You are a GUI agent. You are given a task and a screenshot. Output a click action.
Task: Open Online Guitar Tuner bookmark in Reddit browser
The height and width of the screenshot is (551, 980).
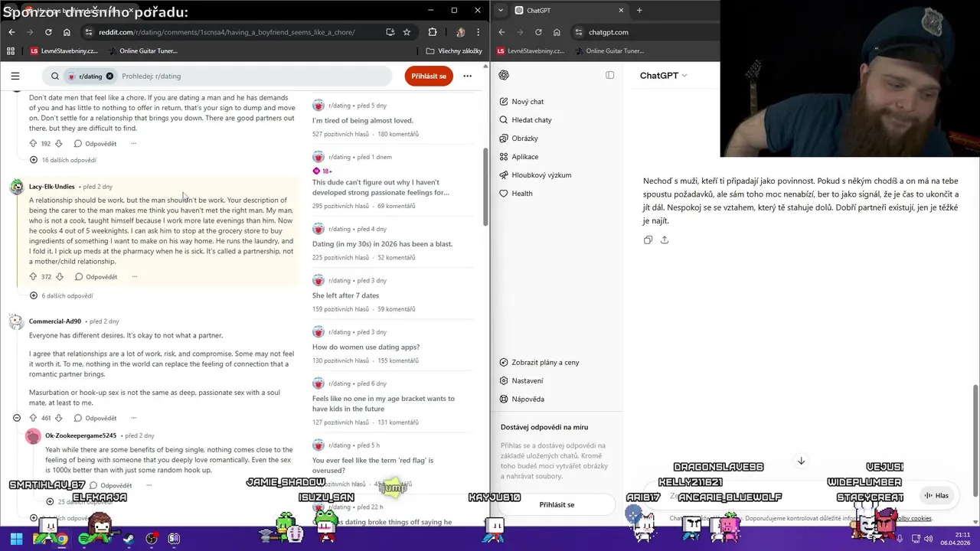(143, 51)
